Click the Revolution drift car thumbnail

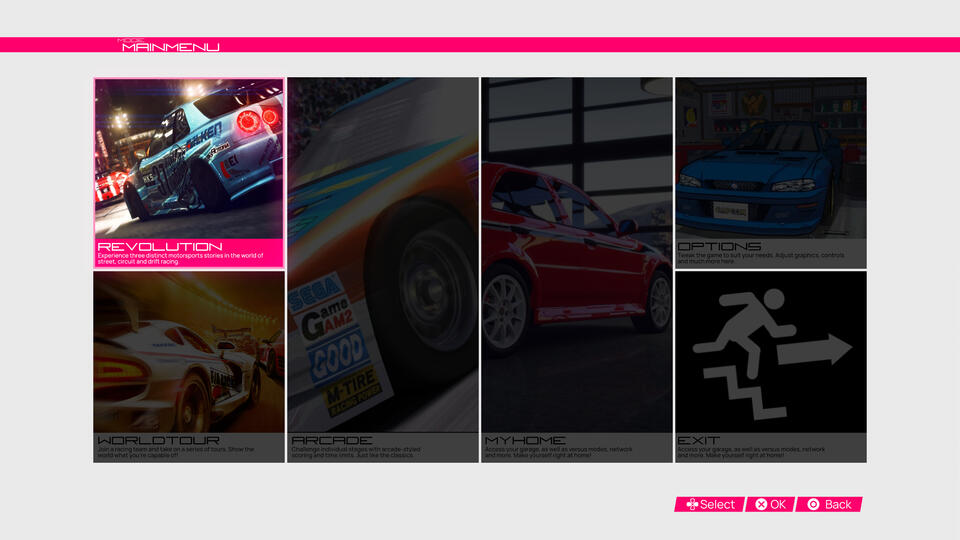tap(189, 155)
